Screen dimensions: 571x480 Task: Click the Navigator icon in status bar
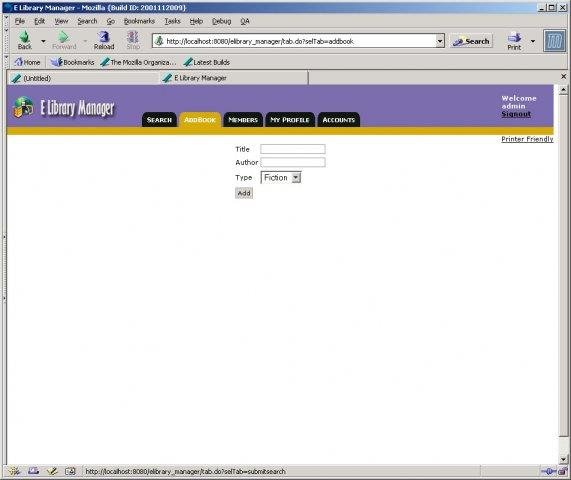click(15, 471)
